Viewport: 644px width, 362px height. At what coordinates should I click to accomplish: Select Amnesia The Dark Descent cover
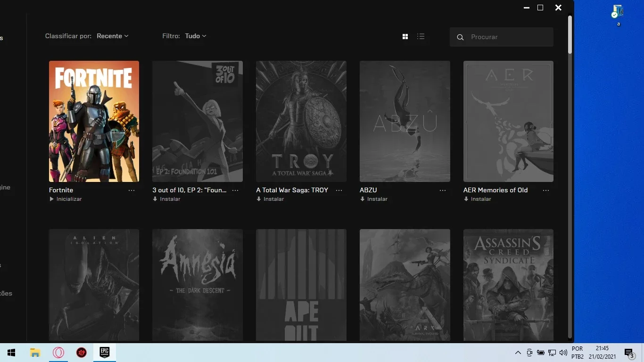coord(198,285)
